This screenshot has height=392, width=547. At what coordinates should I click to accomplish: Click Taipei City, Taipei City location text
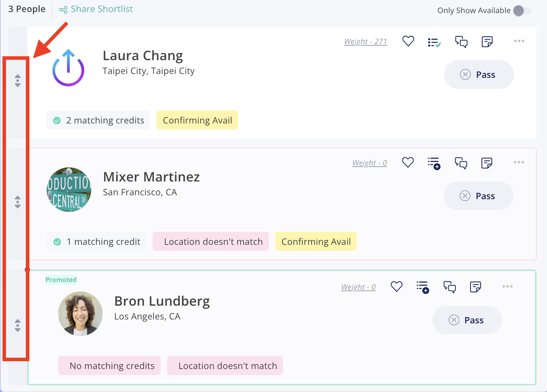tap(149, 71)
